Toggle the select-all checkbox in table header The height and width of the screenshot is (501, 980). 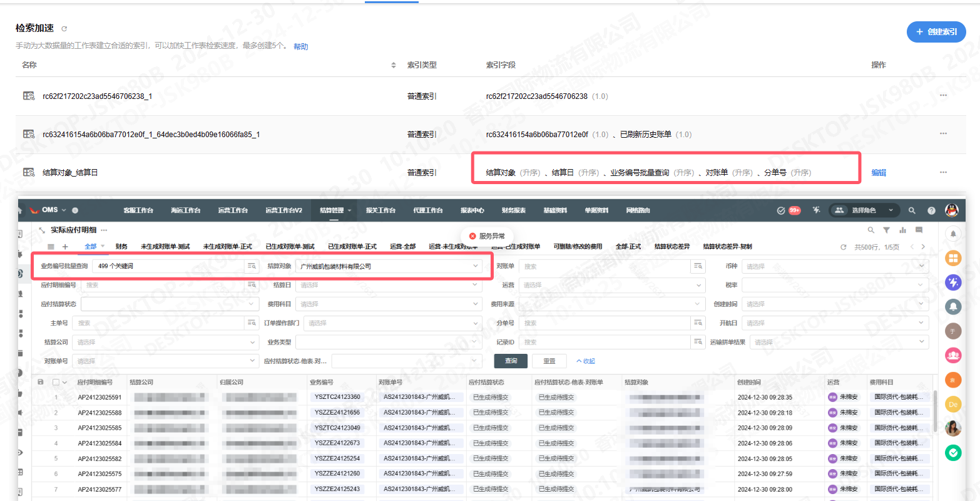56,382
